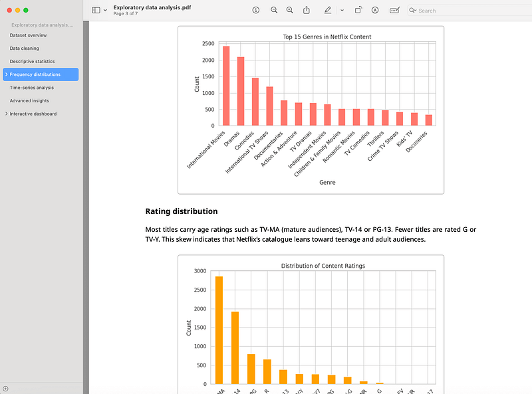Image resolution: width=532 pixels, height=394 pixels.
Task: Click the 'Most titles carry age ratings' paragraph
Action: tap(311, 235)
